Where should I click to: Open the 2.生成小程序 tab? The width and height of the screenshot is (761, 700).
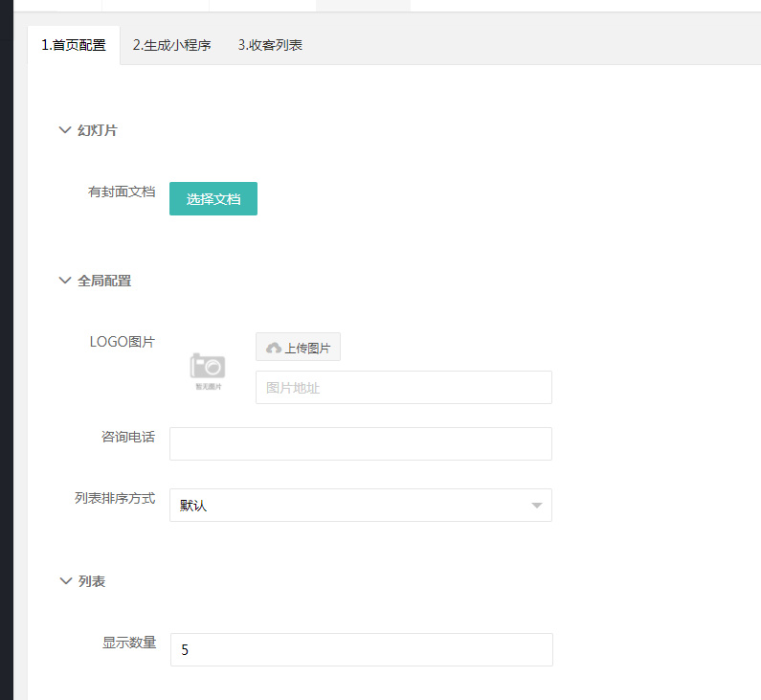171,45
